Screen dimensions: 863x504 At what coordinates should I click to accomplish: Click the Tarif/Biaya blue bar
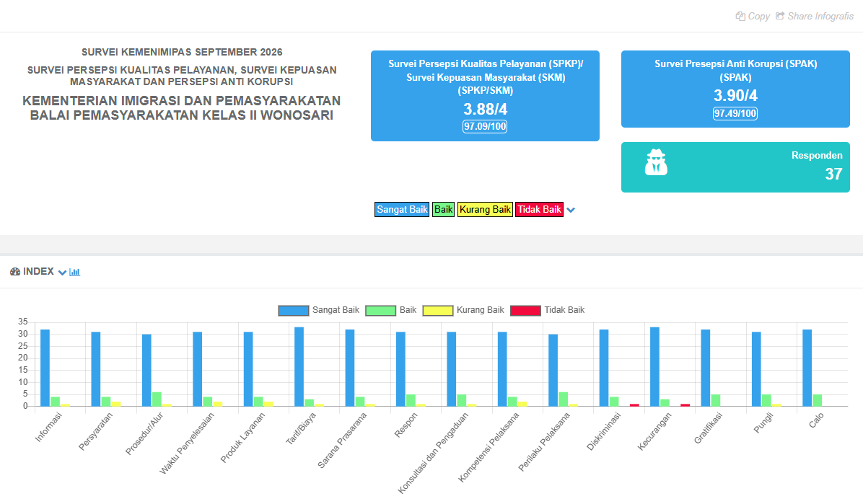[x=299, y=366]
